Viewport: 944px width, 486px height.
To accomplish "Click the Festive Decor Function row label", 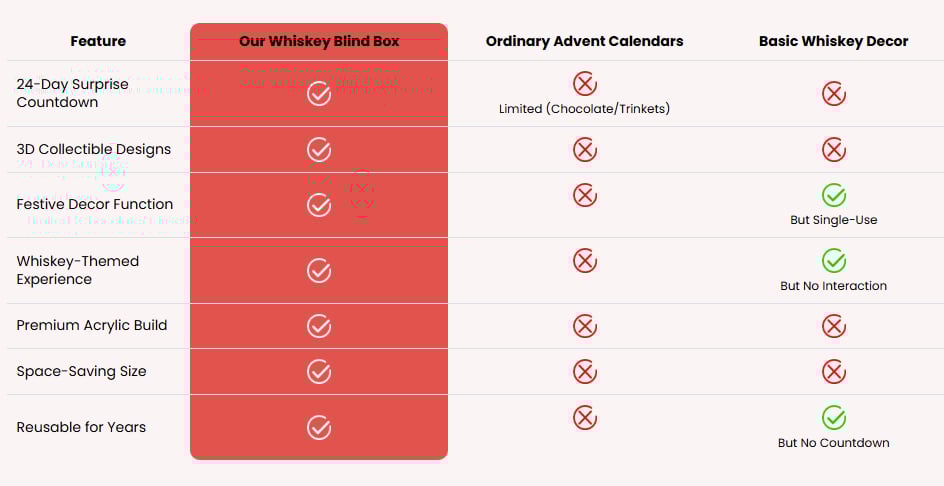I will pyautogui.click(x=95, y=204).
